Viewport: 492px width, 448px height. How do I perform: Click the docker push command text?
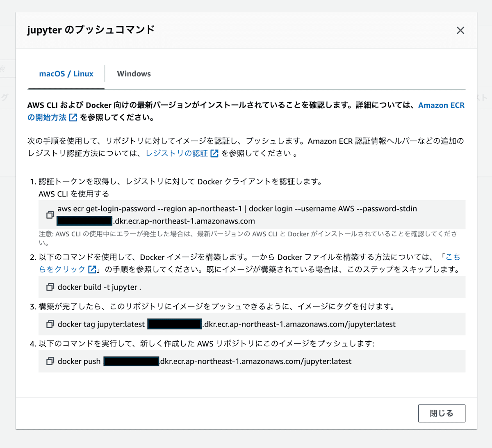click(x=205, y=361)
